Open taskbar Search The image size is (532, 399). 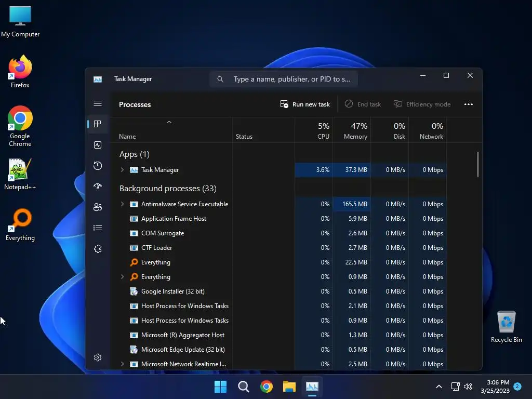click(243, 387)
